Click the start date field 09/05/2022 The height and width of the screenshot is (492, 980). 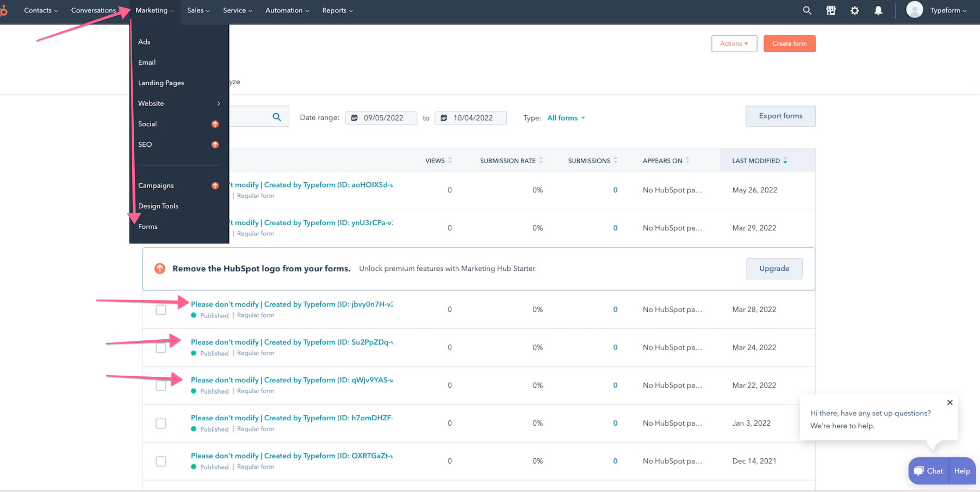[381, 118]
